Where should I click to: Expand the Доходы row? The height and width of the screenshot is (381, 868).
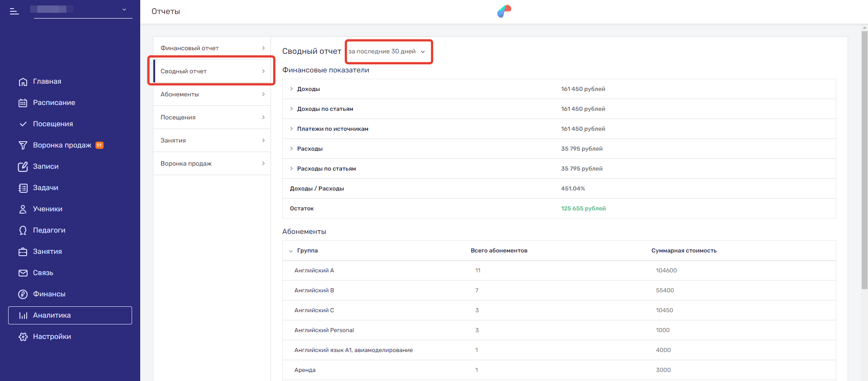click(x=291, y=89)
